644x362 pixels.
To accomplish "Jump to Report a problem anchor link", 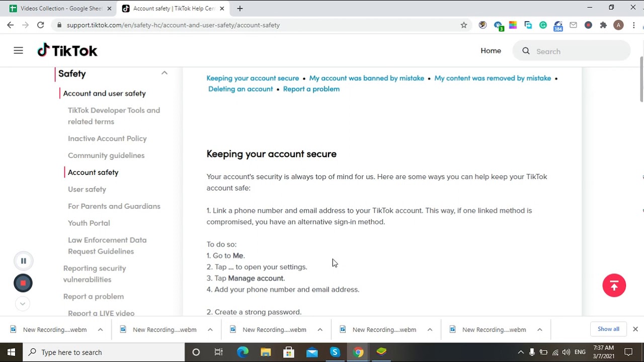I will pos(311,89).
